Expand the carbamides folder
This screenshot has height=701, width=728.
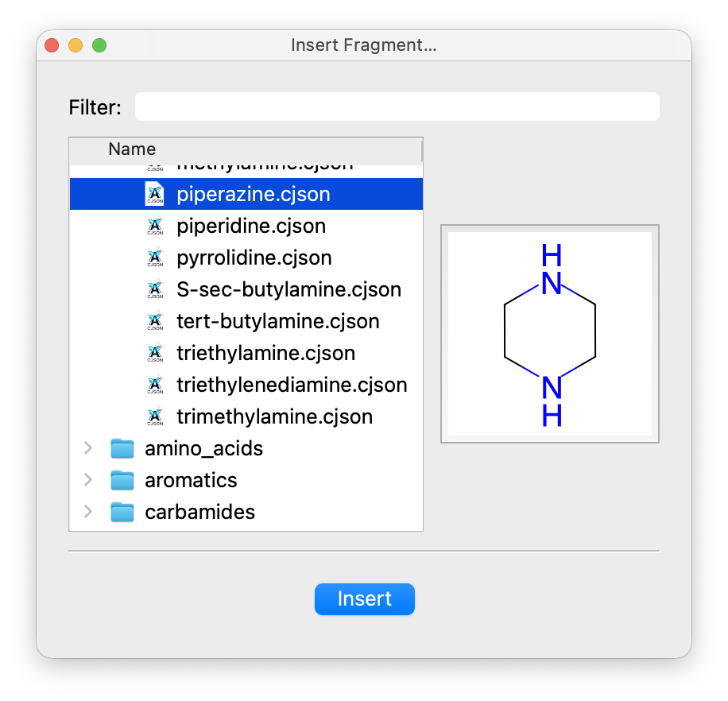click(x=88, y=513)
